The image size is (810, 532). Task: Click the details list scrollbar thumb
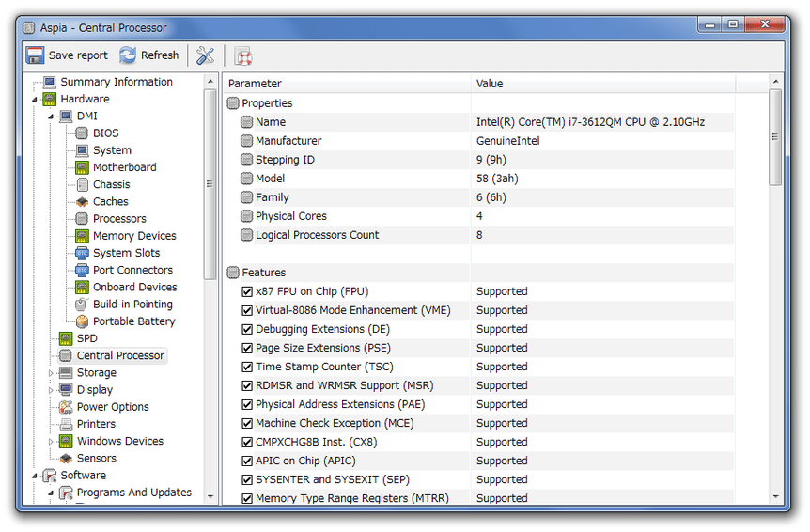[775, 137]
